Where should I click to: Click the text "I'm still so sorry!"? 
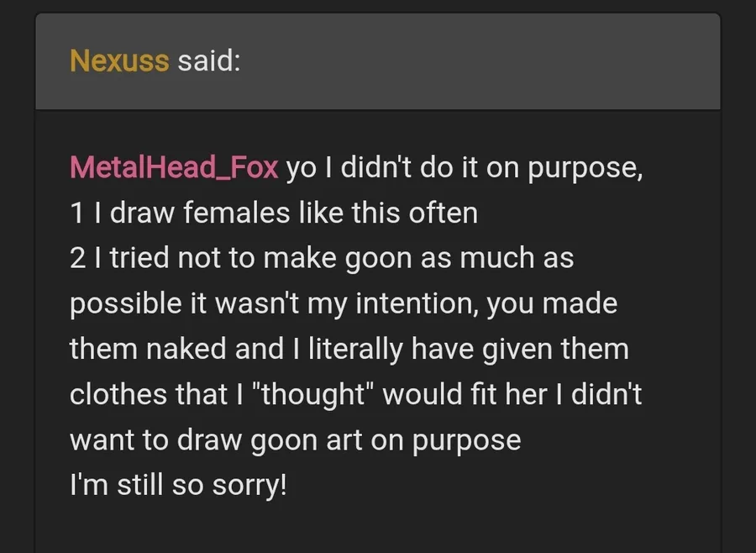[x=178, y=484]
